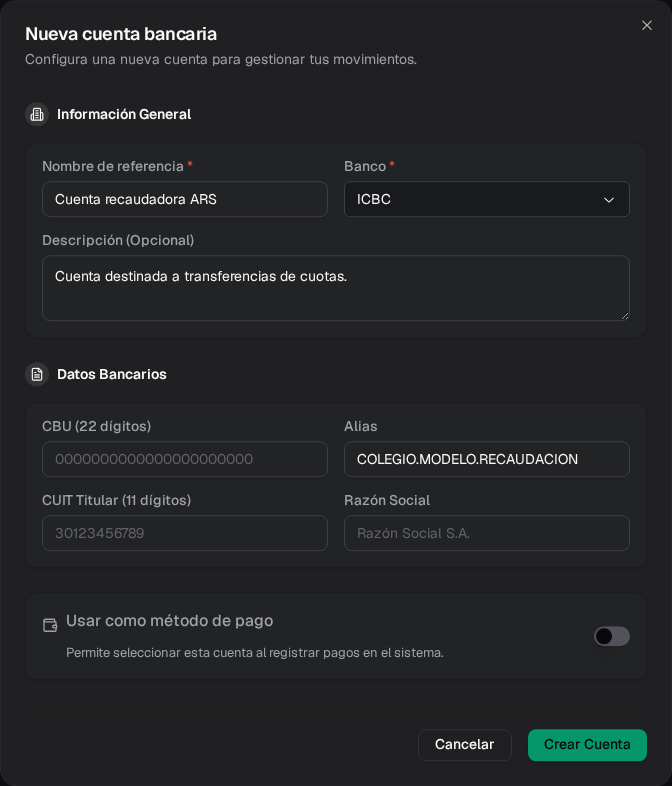Open the Banco dropdown showing ICBC
The width and height of the screenshot is (672, 786).
coord(487,199)
